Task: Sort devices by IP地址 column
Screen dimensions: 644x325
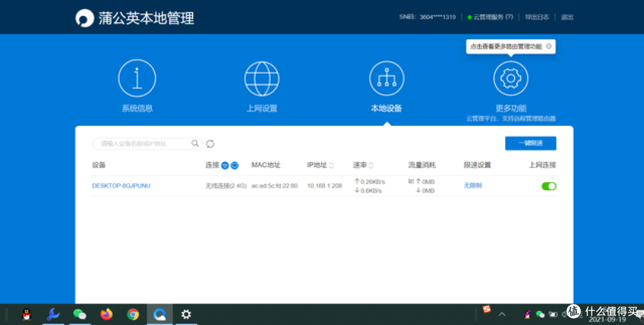Action: click(x=332, y=165)
